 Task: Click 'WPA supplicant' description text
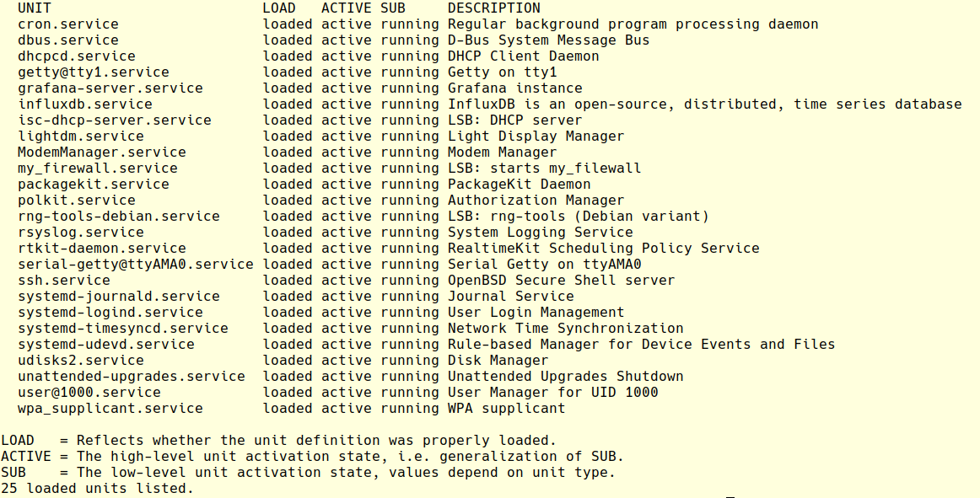pos(506,409)
